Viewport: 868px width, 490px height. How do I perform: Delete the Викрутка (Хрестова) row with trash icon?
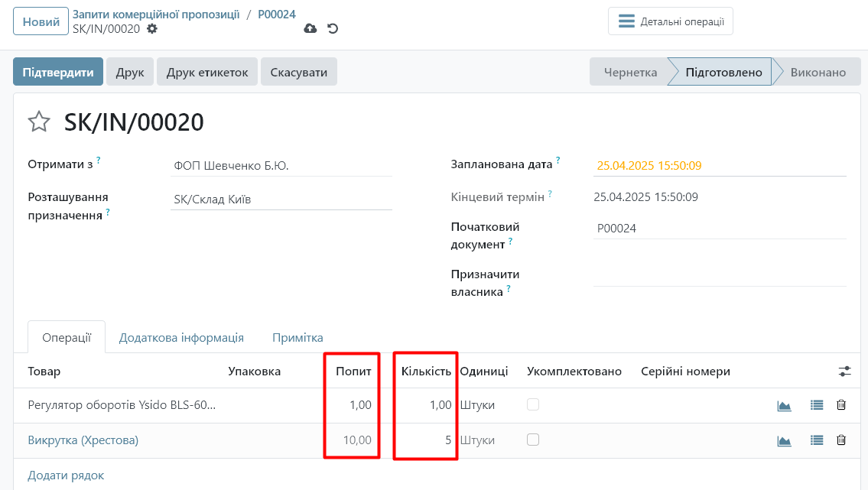point(841,440)
